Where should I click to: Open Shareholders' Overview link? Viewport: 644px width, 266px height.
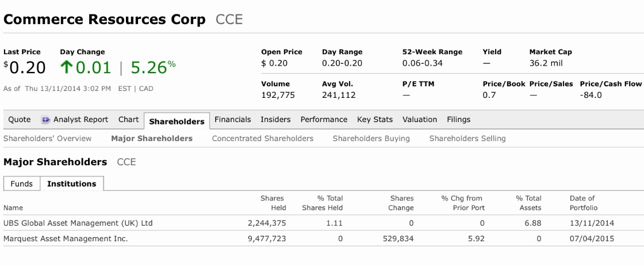tap(47, 138)
